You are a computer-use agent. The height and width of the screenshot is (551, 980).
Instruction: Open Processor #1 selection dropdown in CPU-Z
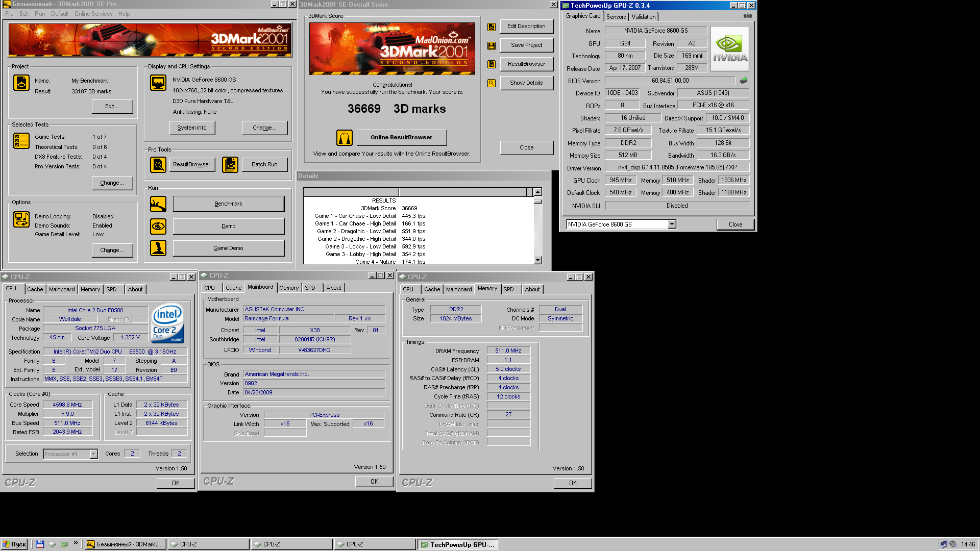point(94,454)
